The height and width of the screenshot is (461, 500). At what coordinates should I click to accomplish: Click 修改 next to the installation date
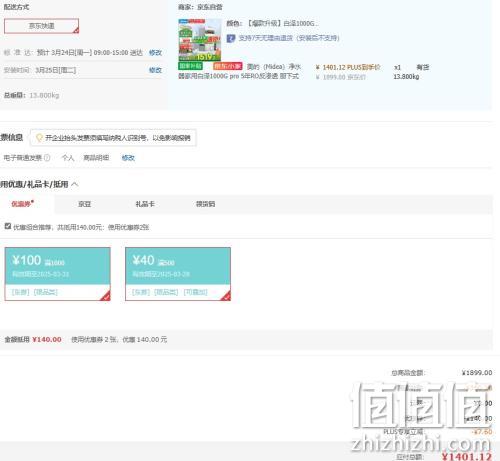click(x=155, y=70)
